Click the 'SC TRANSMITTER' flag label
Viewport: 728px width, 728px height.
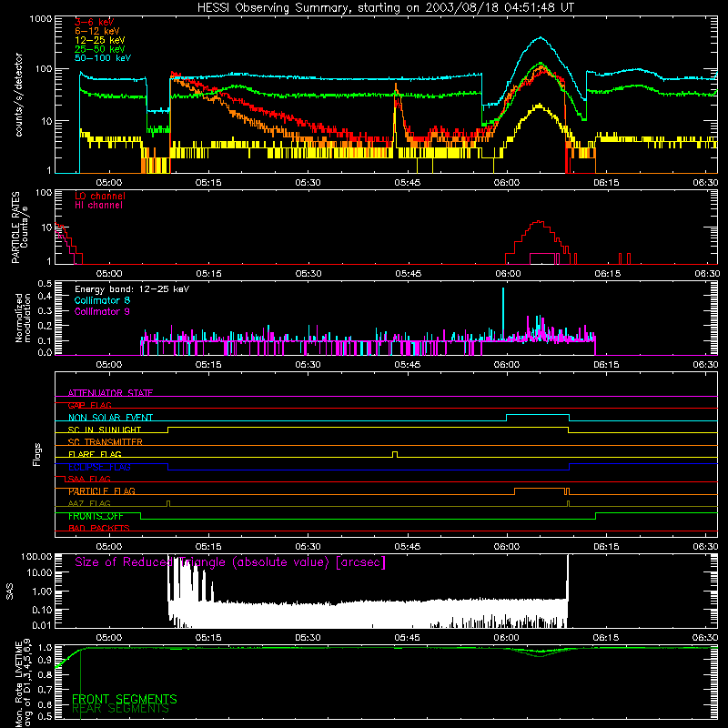[x=106, y=441]
